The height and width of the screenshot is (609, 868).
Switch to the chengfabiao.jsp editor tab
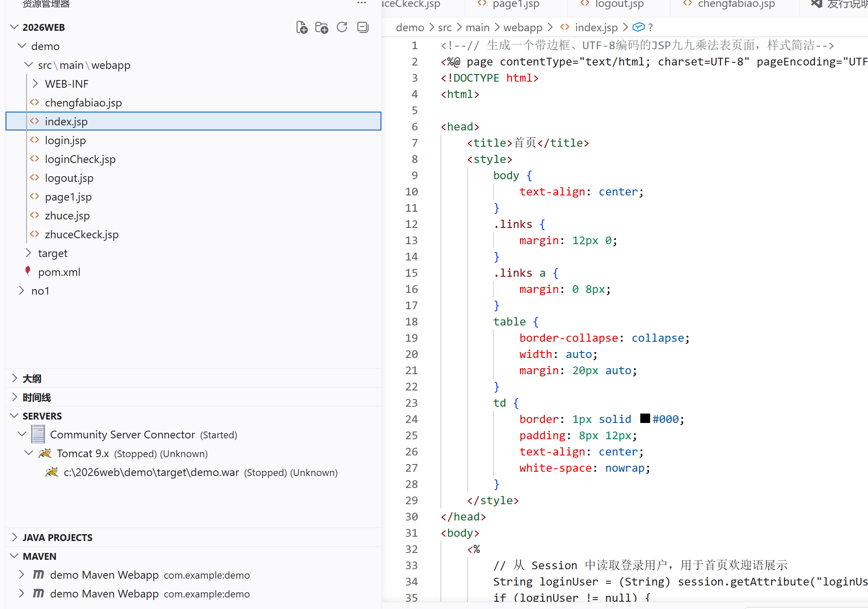click(x=736, y=4)
